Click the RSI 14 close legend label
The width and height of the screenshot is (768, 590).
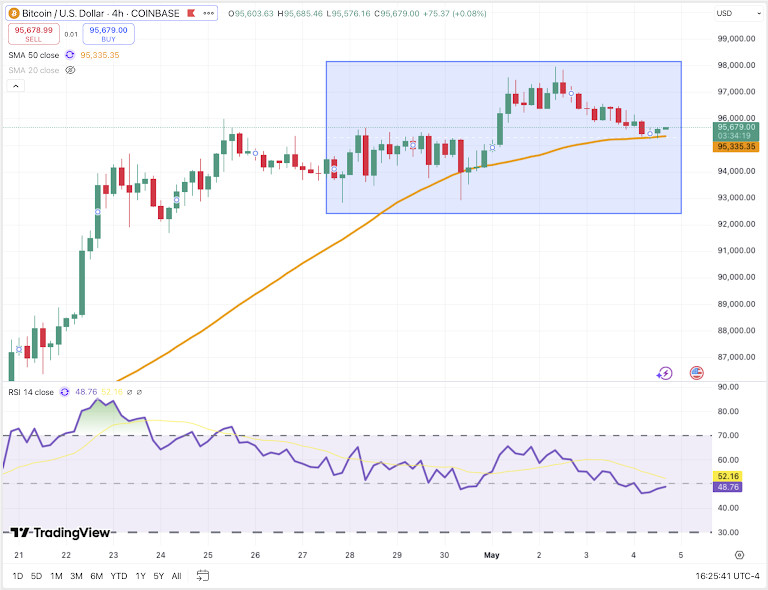[x=31, y=392]
